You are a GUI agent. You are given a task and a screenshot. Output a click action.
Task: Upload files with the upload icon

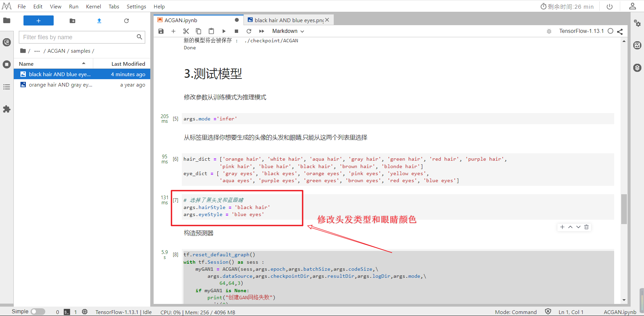99,21
